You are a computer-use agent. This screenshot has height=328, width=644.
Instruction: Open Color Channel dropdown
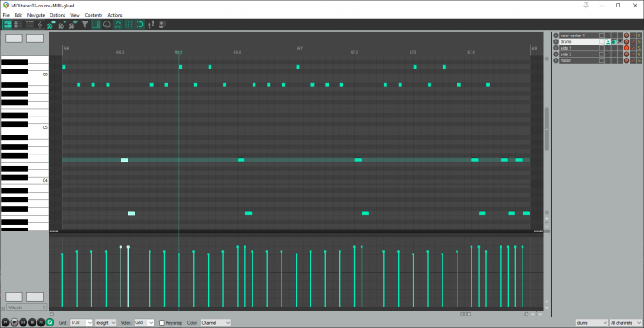coord(215,323)
